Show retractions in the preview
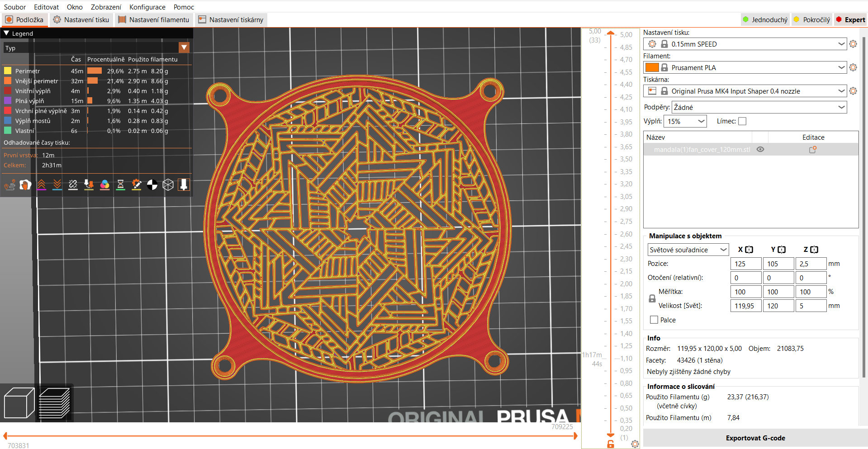The image size is (868, 449). pyautogui.click(x=42, y=184)
